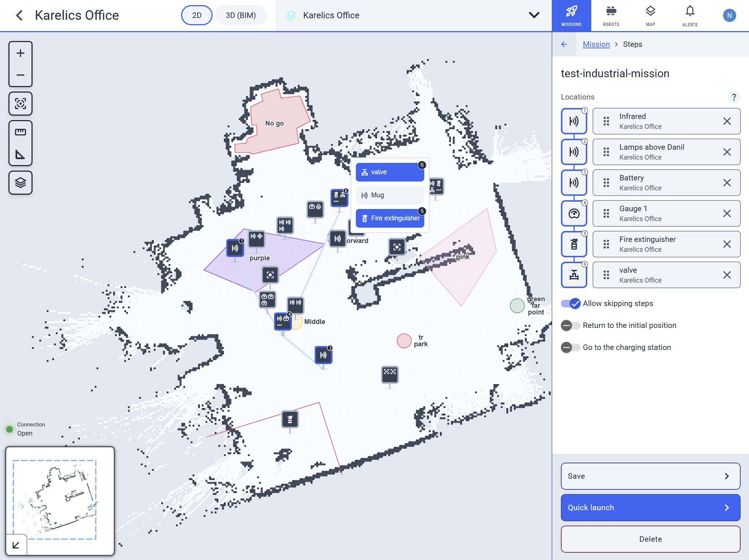Enable Return to the initial position

[571, 325]
